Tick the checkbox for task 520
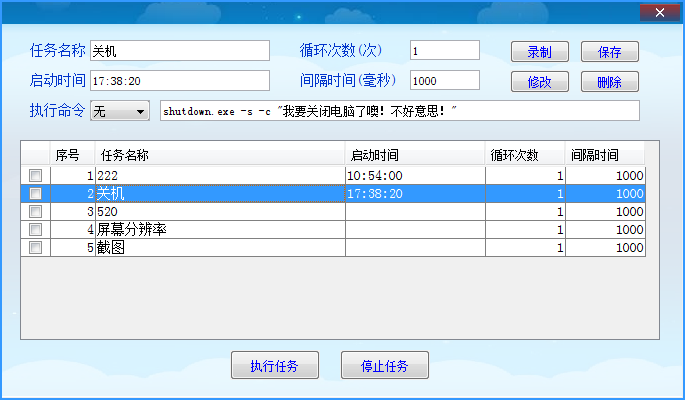This screenshot has width=685, height=400. (x=35, y=211)
